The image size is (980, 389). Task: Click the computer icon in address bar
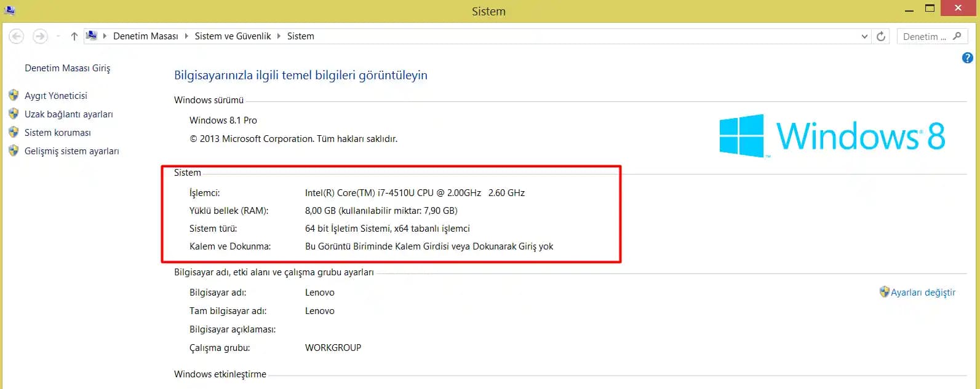point(91,36)
